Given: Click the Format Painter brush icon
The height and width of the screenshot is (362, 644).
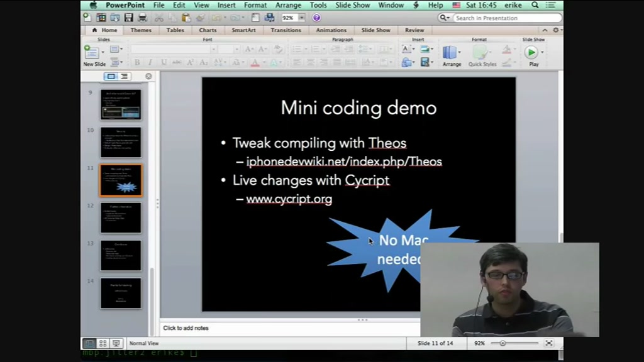Looking at the screenshot, I should [201, 18].
